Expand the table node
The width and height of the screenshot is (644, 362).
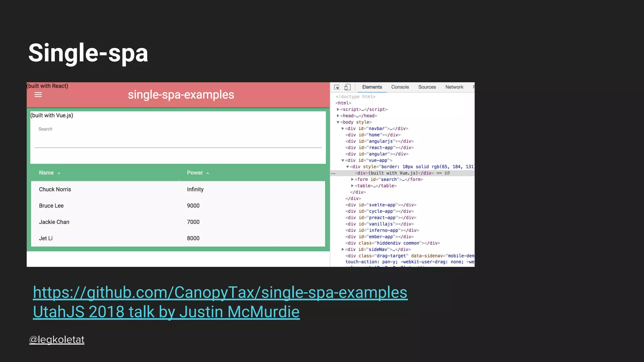coord(352,186)
